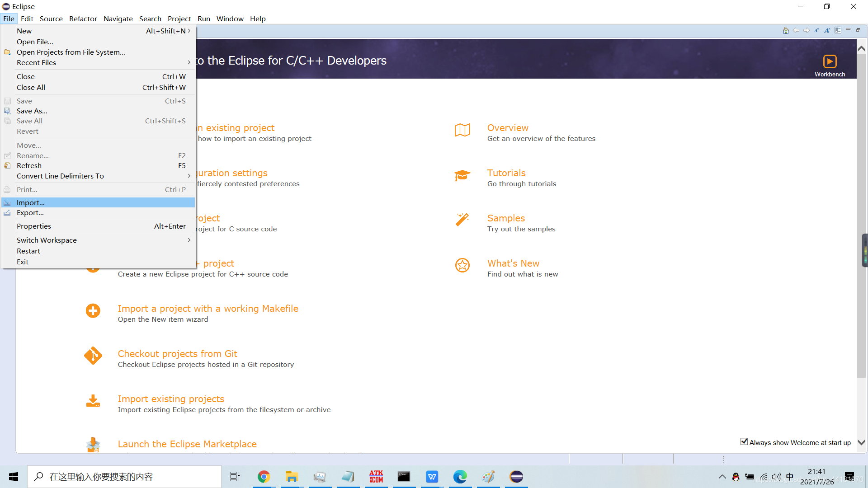Click the Welcome Home icon in toolbar
Screen dimensions: 868x488
pyautogui.click(x=786, y=30)
